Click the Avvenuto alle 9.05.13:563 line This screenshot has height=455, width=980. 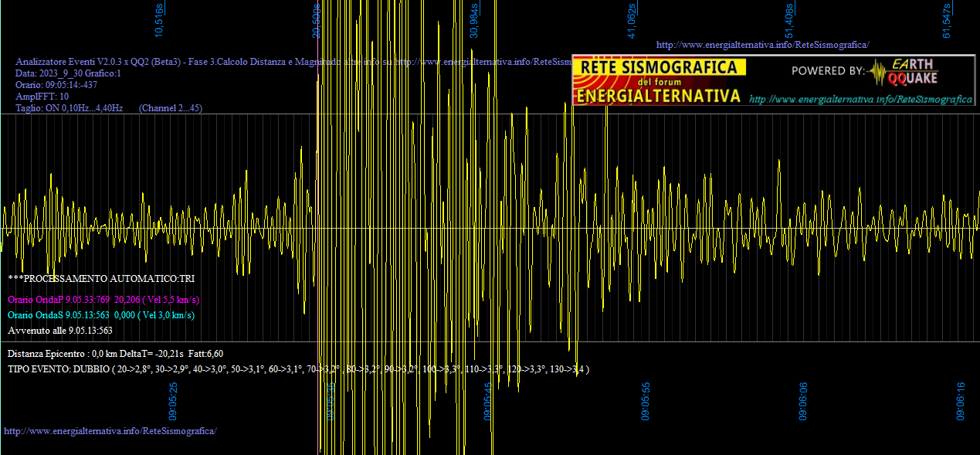pos(60,330)
